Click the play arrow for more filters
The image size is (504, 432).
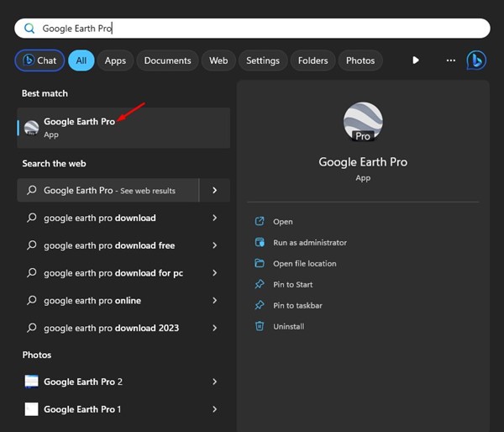[415, 61]
